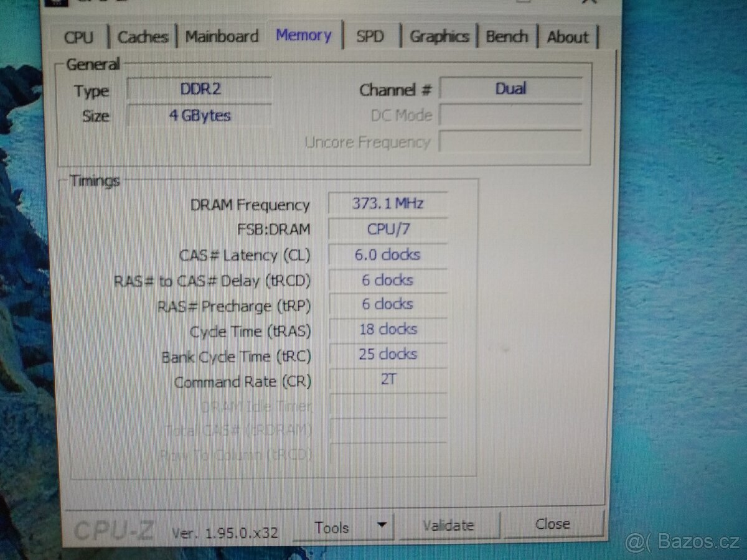Click the DRAM Frequency value 373.1 MHz
Screen dimensions: 747x560
click(x=387, y=203)
